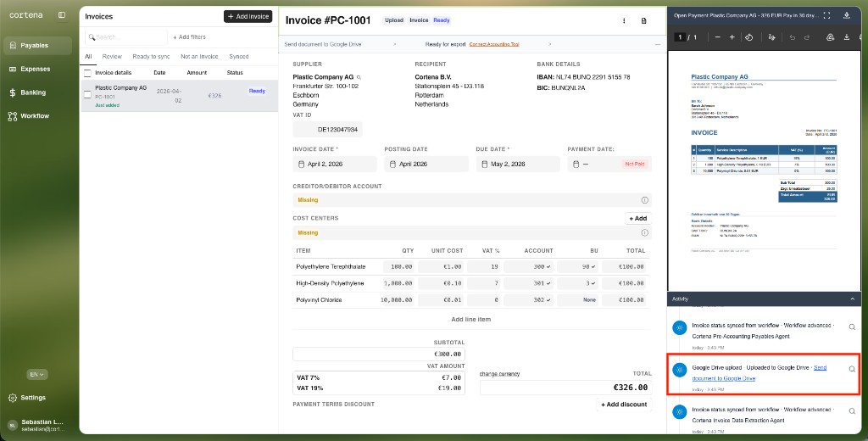Switch to the Review tab

(112, 57)
